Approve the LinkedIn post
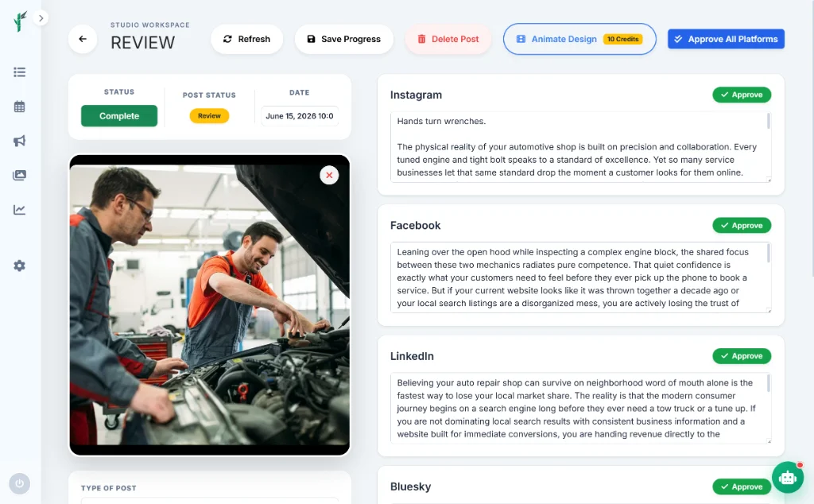 point(742,356)
